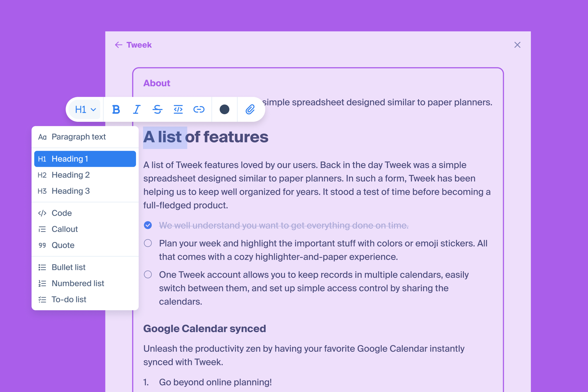
Task: Check off the 'Plan your week' to-do item
Action: coord(148,243)
